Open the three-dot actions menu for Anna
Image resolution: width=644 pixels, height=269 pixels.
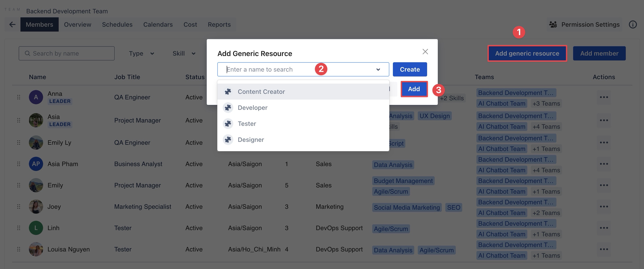tap(604, 97)
